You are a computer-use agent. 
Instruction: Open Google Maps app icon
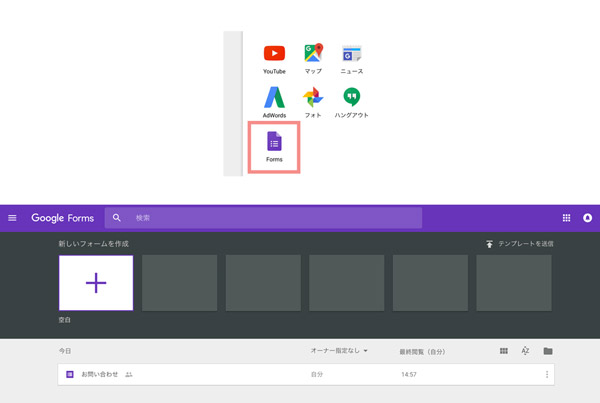pyautogui.click(x=313, y=54)
